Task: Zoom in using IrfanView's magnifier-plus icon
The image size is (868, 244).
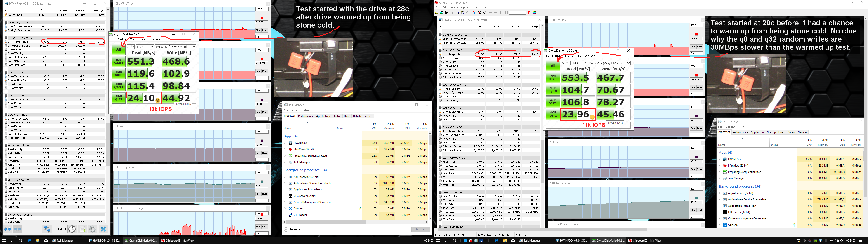Action: click(480, 12)
